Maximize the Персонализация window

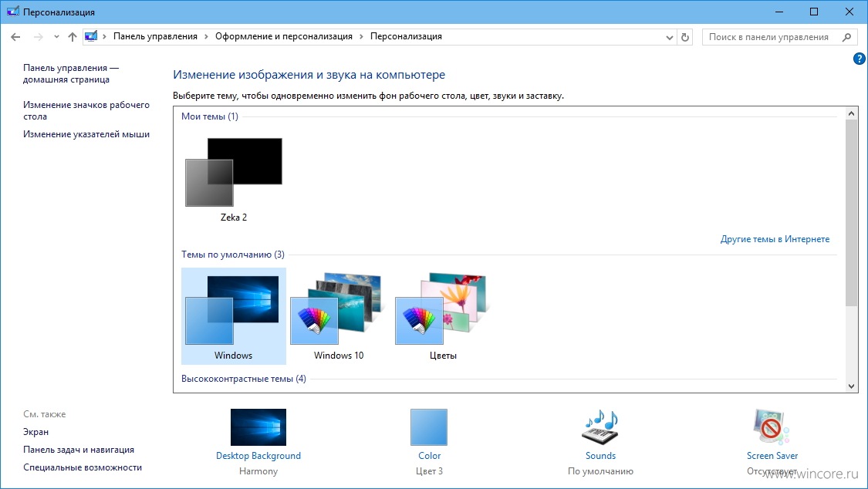point(814,12)
